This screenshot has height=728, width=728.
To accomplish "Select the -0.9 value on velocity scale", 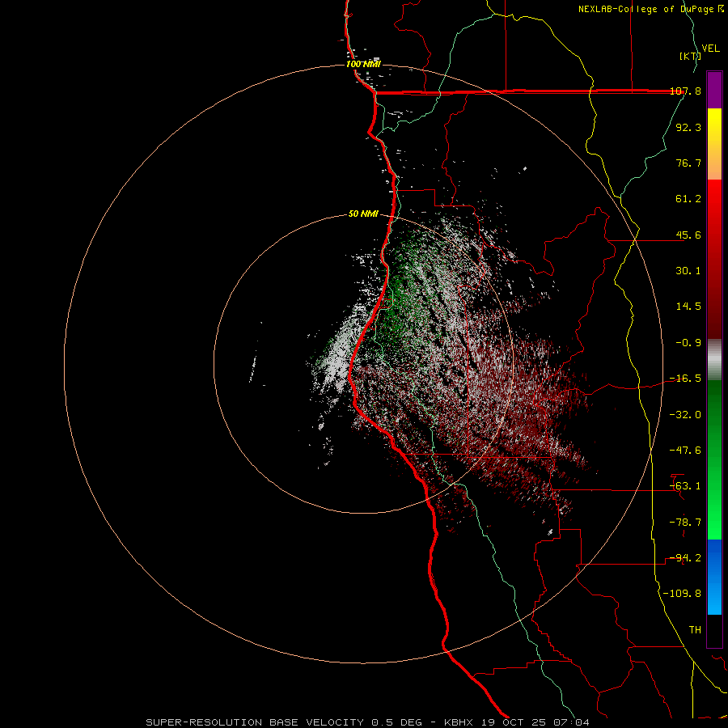I will 688,343.
